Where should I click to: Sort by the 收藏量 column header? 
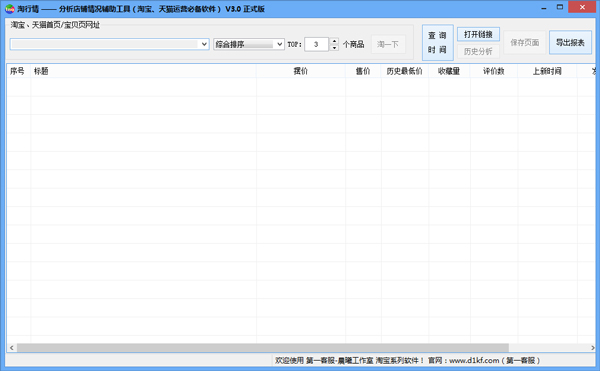[x=449, y=71]
